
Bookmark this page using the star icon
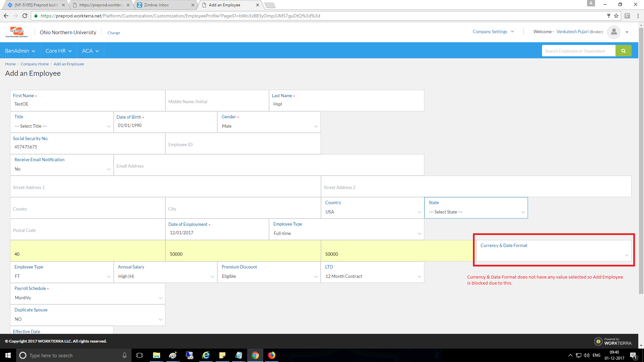[x=616, y=16]
